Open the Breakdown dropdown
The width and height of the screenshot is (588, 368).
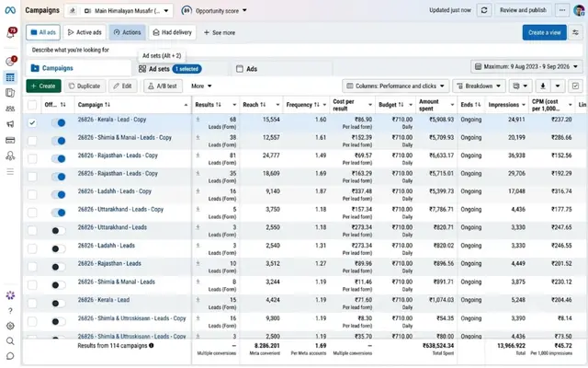(479, 86)
